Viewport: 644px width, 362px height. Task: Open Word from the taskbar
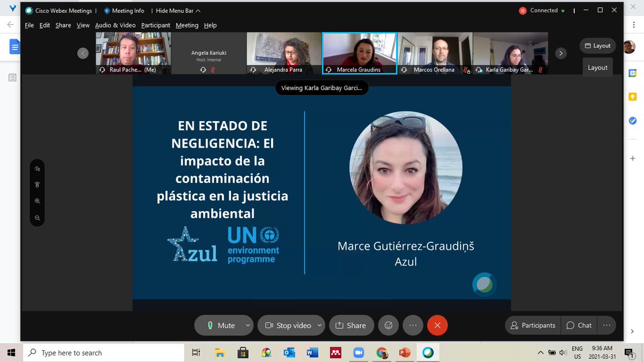[x=312, y=352]
